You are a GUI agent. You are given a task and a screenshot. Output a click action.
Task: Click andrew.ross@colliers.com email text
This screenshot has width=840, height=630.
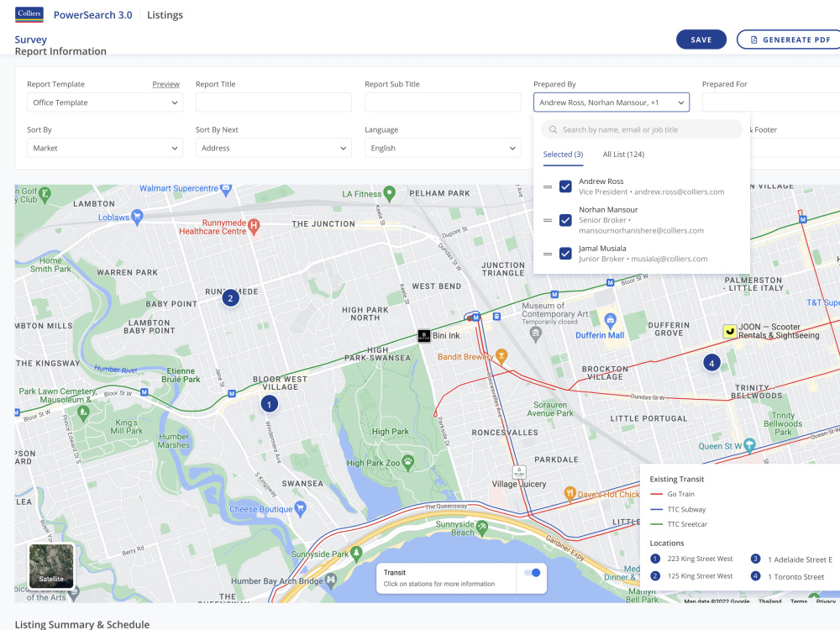[680, 192]
